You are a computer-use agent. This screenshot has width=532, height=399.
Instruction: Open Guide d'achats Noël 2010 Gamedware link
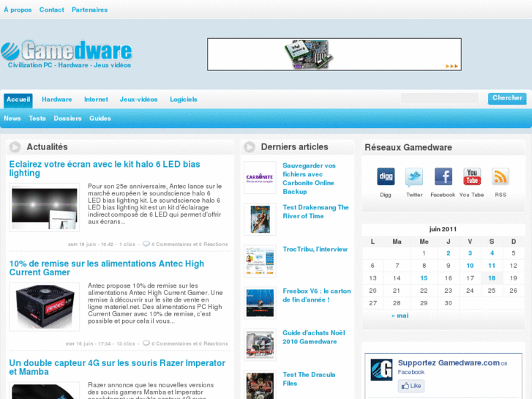pos(314,338)
